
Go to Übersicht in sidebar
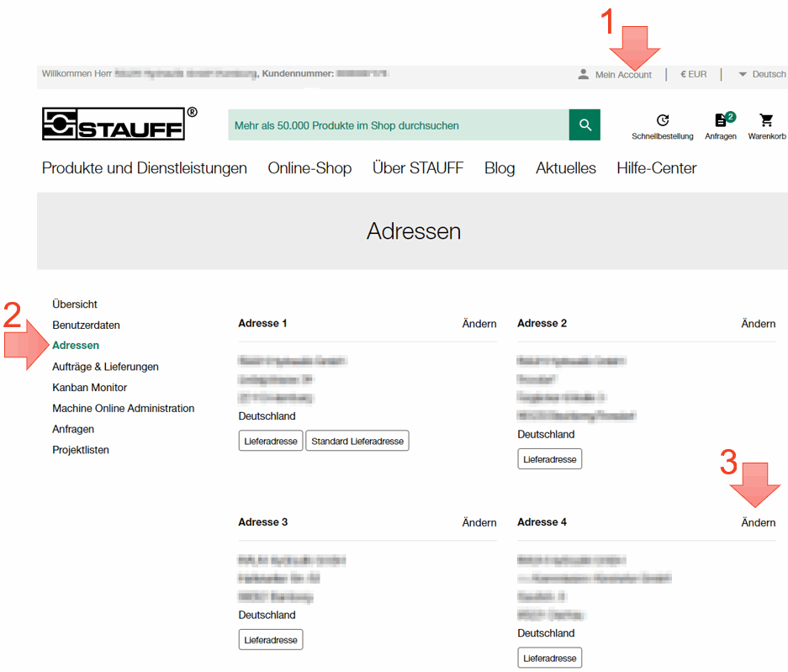(x=75, y=304)
